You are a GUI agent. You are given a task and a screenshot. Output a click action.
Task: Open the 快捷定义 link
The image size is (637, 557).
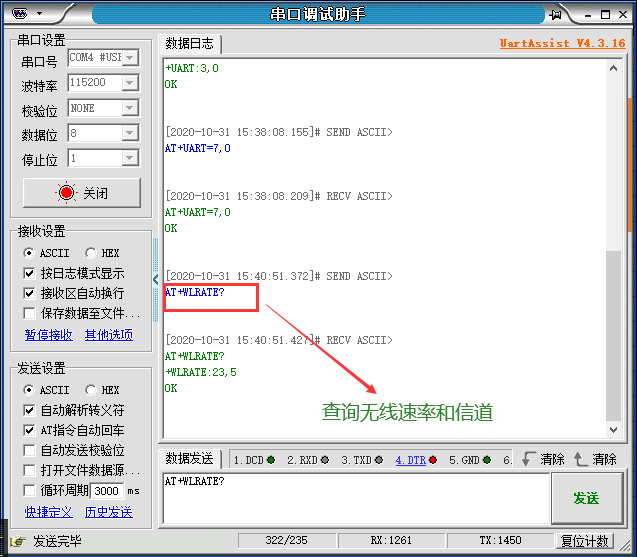(x=49, y=512)
